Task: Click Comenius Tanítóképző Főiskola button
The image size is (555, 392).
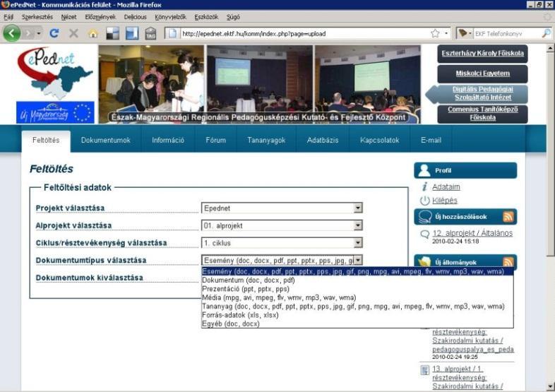Action: point(482,114)
